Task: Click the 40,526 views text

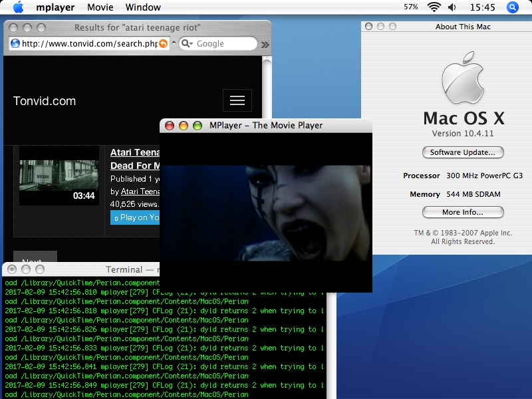Action: pyautogui.click(x=134, y=204)
